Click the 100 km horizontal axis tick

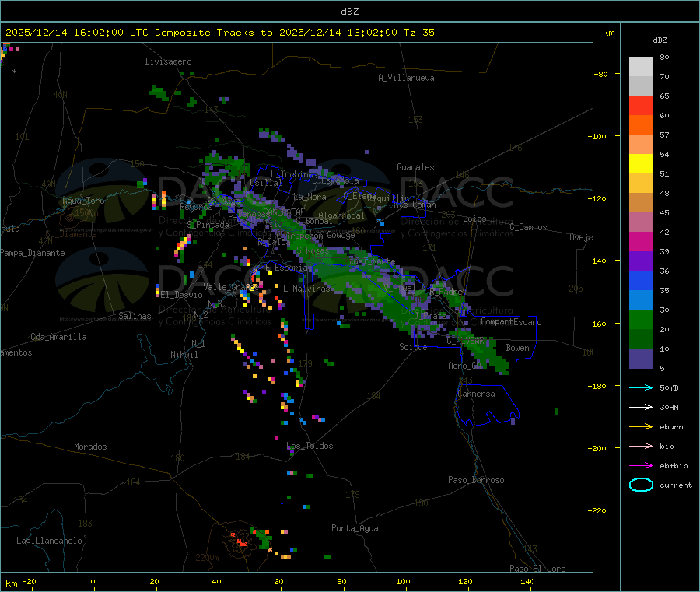(403, 581)
